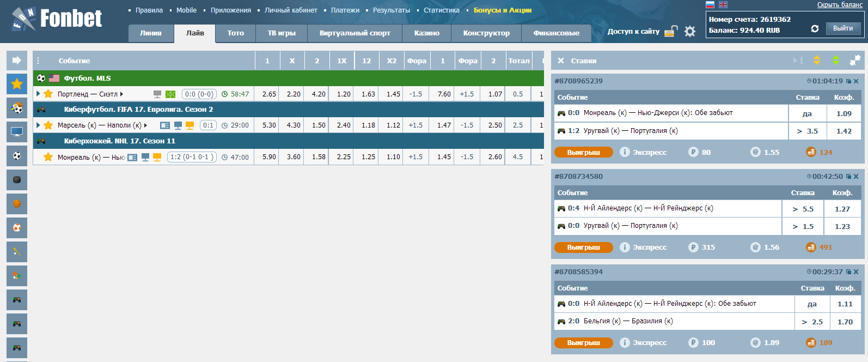The height and width of the screenshot is (362, 868).
Task: Open the Финансовые tab
Action: 557,33
